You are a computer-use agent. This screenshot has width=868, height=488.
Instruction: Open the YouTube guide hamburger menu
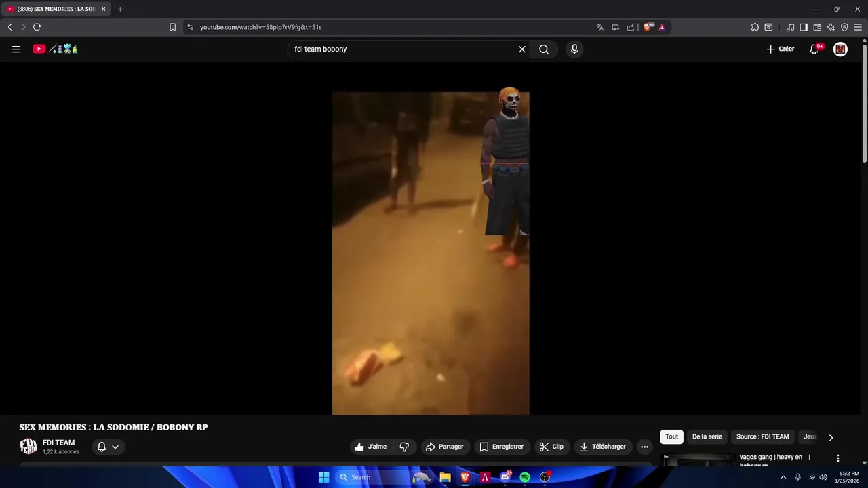16,49
